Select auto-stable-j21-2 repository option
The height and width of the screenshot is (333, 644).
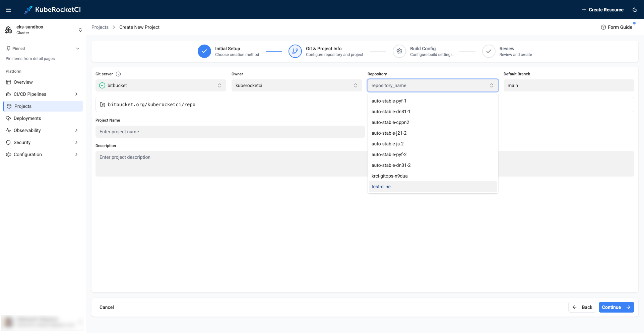pos(433,133)
